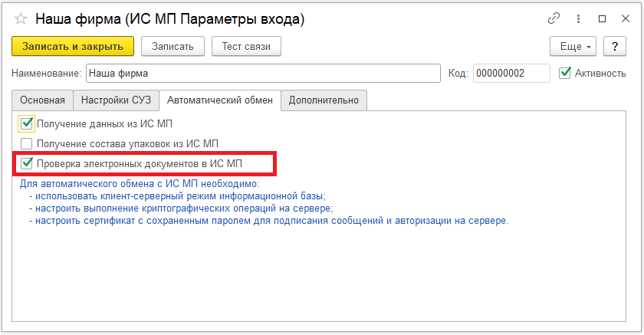Add this form to favorites with the star
This screenshot has width=644, height=335.
tap(21, 18)
